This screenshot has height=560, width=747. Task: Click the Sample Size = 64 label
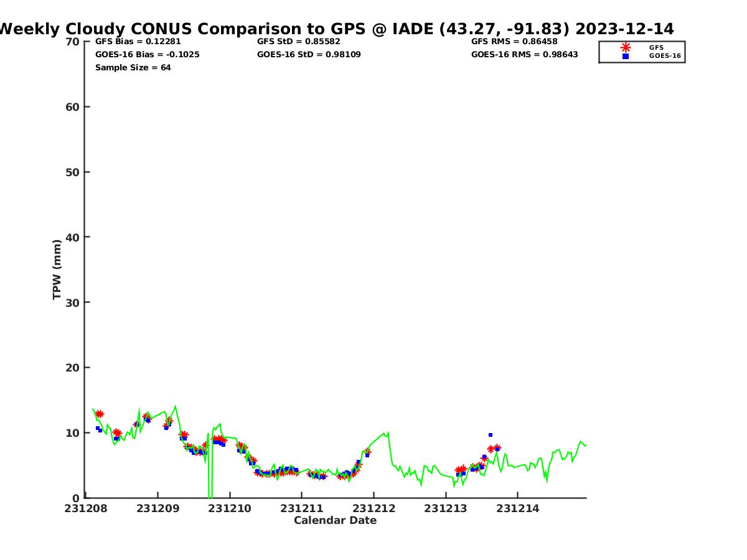pyautogui.click(x=133, y=68)
